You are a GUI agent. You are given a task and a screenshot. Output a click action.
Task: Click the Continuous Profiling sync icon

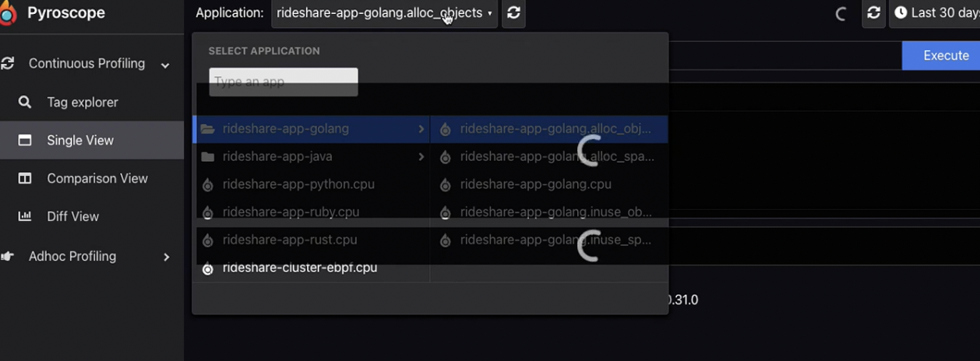[x=8, y=64]
